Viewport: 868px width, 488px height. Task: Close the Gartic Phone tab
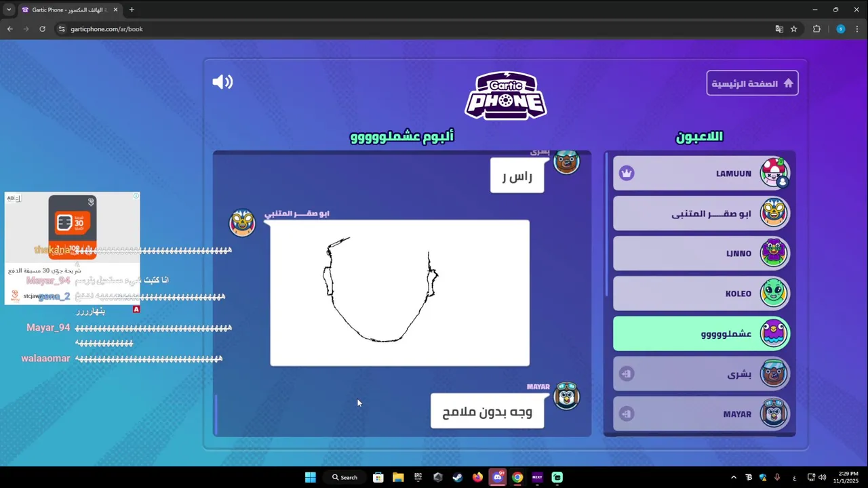tap(115, 10)
